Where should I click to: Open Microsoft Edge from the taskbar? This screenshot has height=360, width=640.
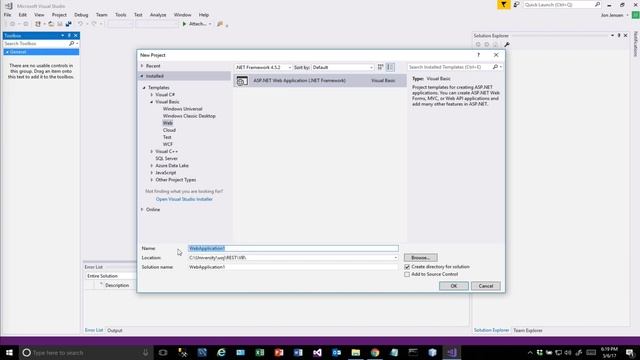221,352
